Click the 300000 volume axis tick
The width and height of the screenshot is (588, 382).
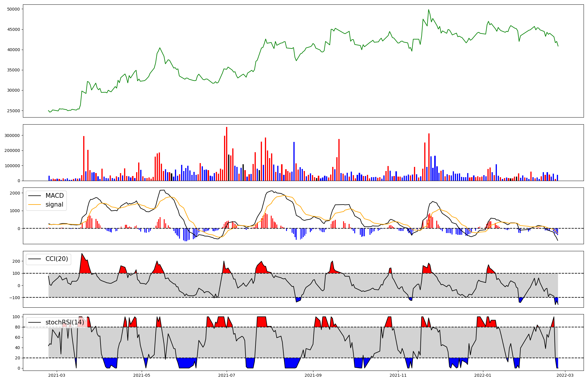pyautogui.click(x=12, y=135)
